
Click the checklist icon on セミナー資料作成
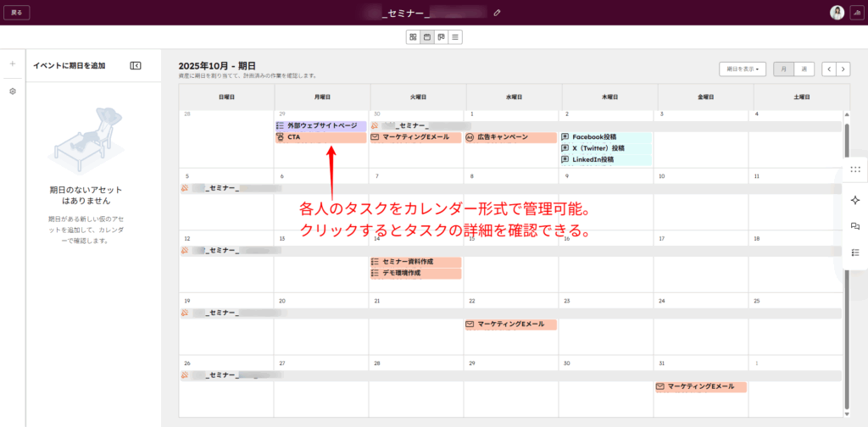pyautogui.click(x=375, y=262)
